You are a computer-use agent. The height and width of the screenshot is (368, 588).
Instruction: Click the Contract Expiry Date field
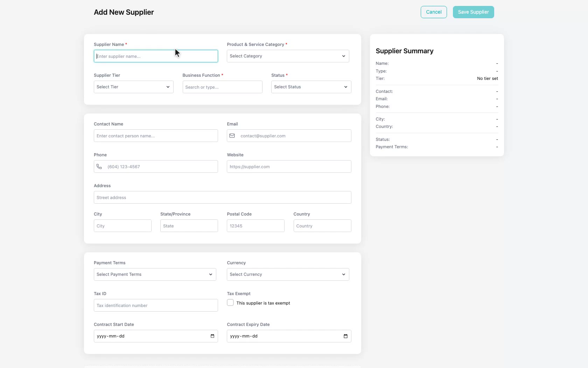click(x=289, y=336)
